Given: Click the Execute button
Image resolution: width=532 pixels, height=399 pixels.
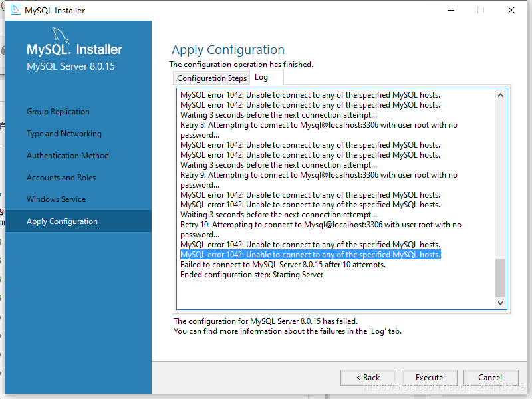Looking at the screenshot, I should pos(429,378).
